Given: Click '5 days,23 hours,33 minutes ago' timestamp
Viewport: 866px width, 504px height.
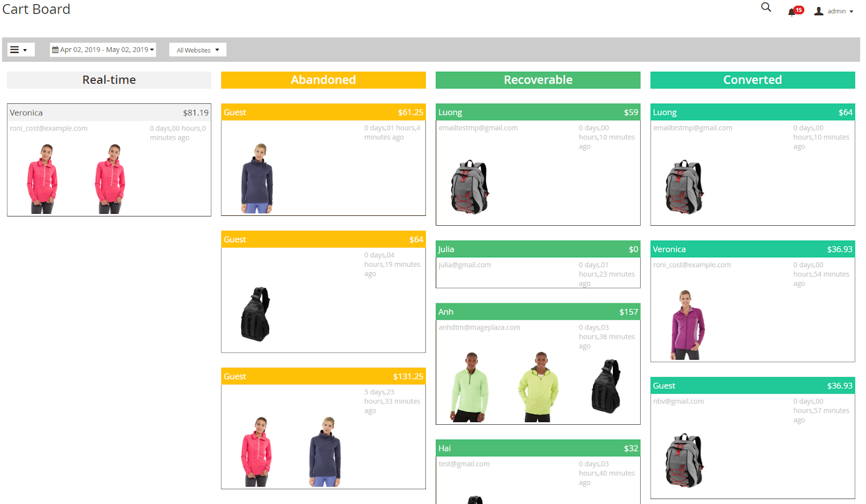Looking at the screenshot, I should click(x=392, y=401).
